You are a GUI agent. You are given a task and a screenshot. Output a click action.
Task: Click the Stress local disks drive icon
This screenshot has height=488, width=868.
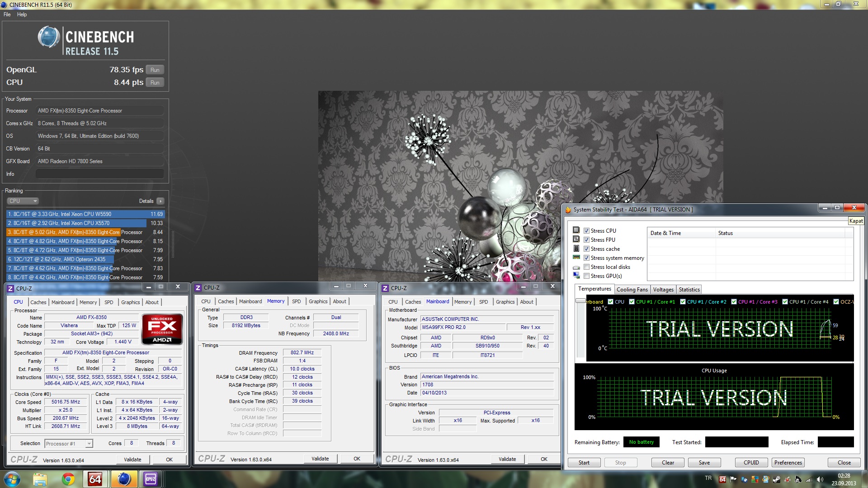(576, 267)
